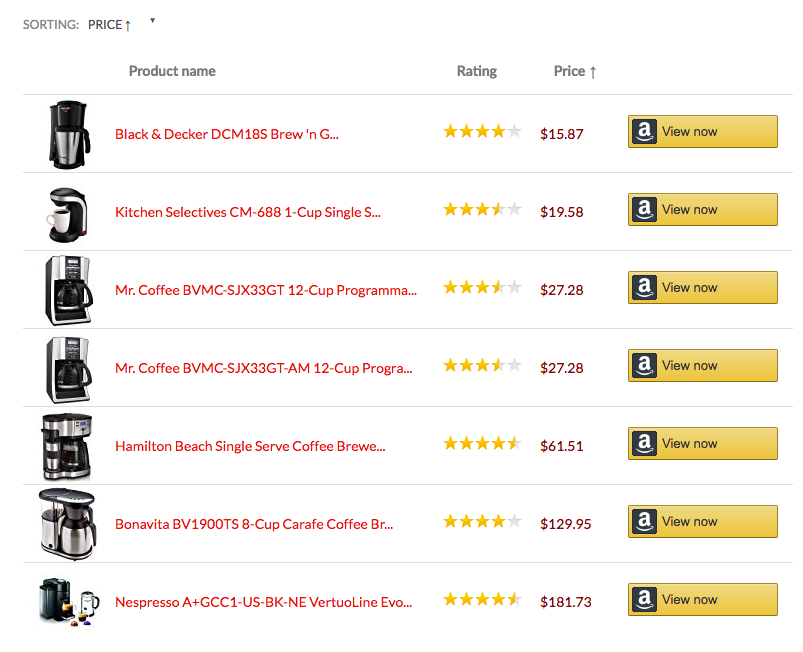Open the Sorting Price dropdown
803x652 pixels.
pyautogui.click(x=109, y=25)
